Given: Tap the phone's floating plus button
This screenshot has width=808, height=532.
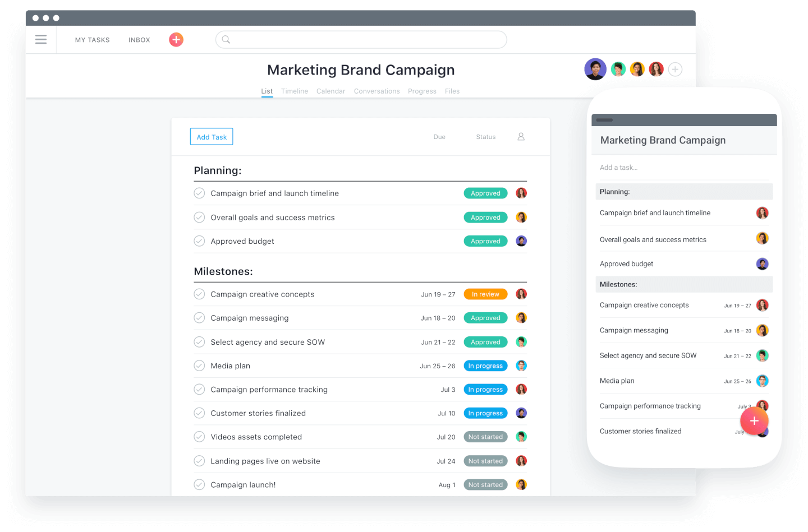Looking at the screenshot, I should pyautogui.click(x=754, y=421).
